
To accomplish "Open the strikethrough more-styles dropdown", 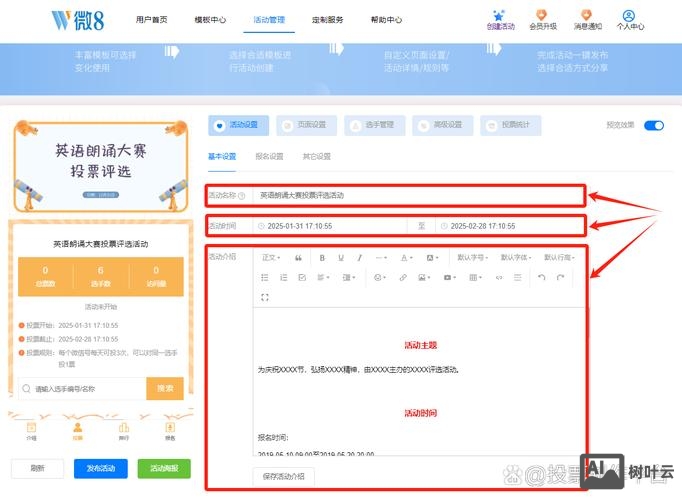I will tap(381, 258).
